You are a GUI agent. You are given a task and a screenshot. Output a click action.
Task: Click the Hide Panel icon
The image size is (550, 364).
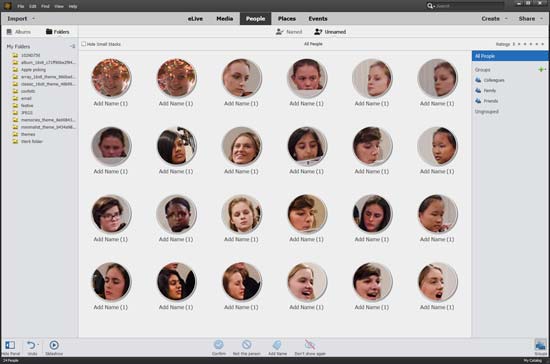(x=10, y=345)
